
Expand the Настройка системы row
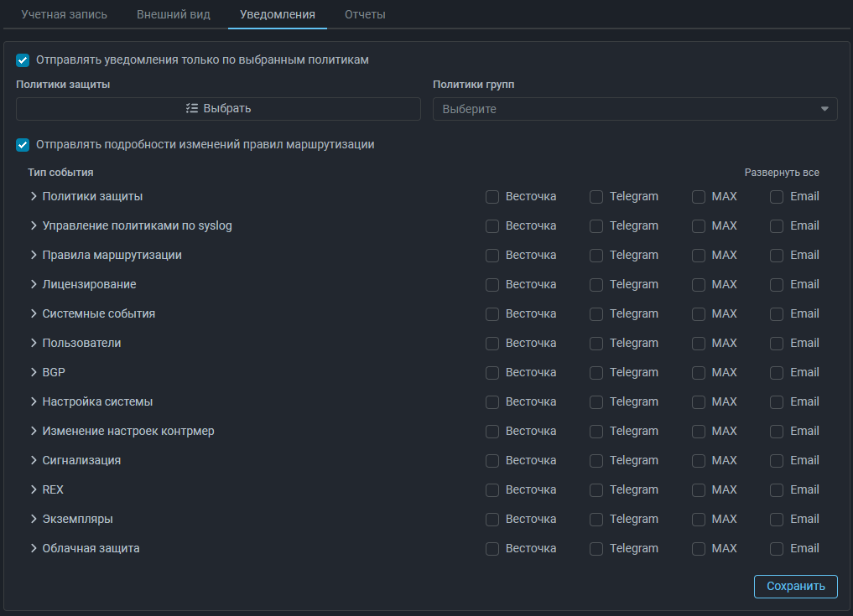coord(34,401)
